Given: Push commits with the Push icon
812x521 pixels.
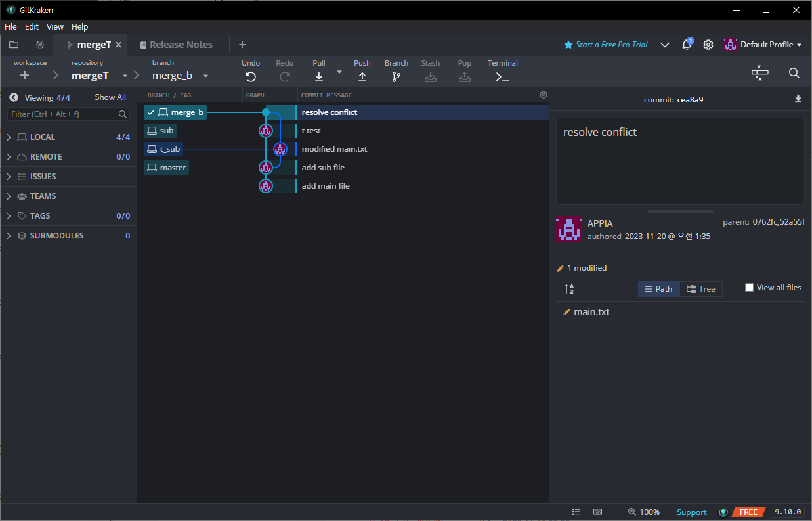Looking at the screenshot, I should (362, 77).
